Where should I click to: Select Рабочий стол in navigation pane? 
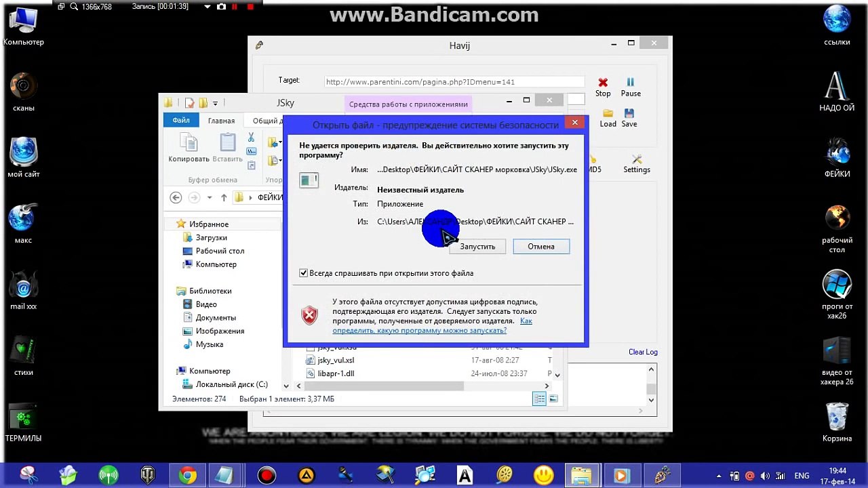[220, 251]
